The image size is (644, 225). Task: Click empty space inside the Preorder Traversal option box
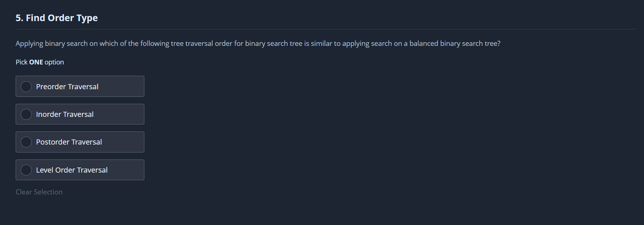point(124,87)
